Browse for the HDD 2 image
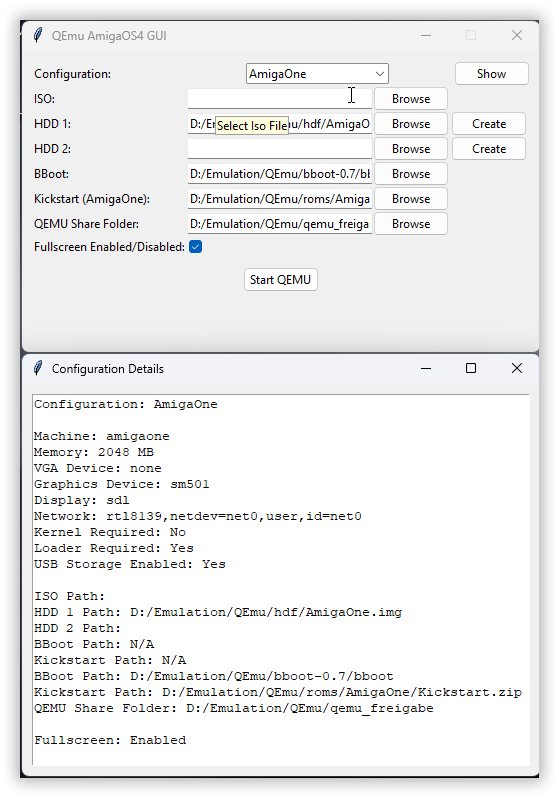Screen dimensions: 559x798 [x=411, y=149]
